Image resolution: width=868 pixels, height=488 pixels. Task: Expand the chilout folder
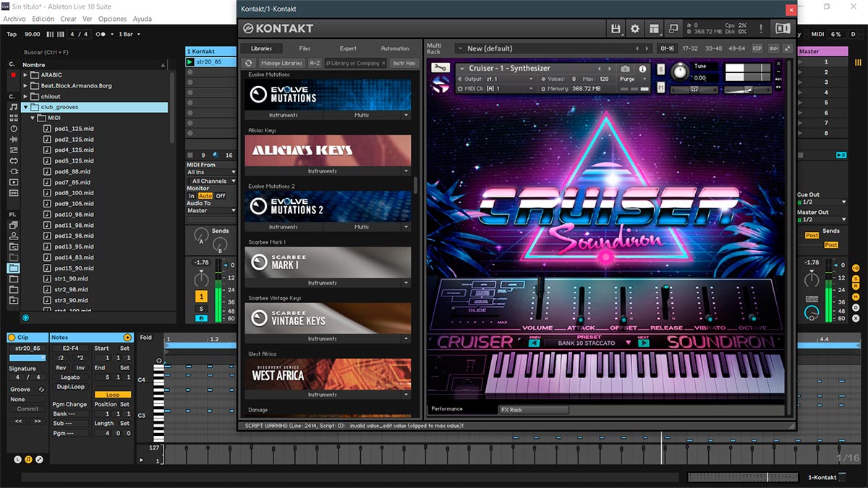point(25,96)
